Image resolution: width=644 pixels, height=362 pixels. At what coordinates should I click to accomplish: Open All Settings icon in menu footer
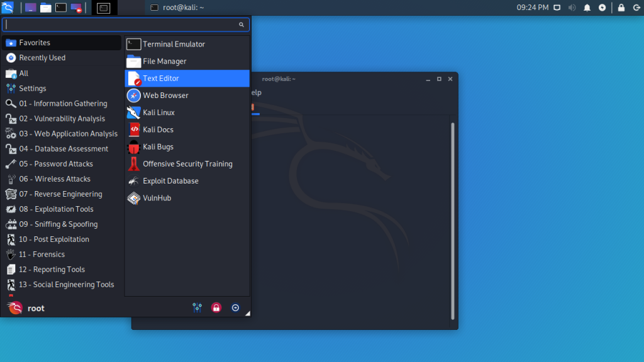[x=197, y=308]
